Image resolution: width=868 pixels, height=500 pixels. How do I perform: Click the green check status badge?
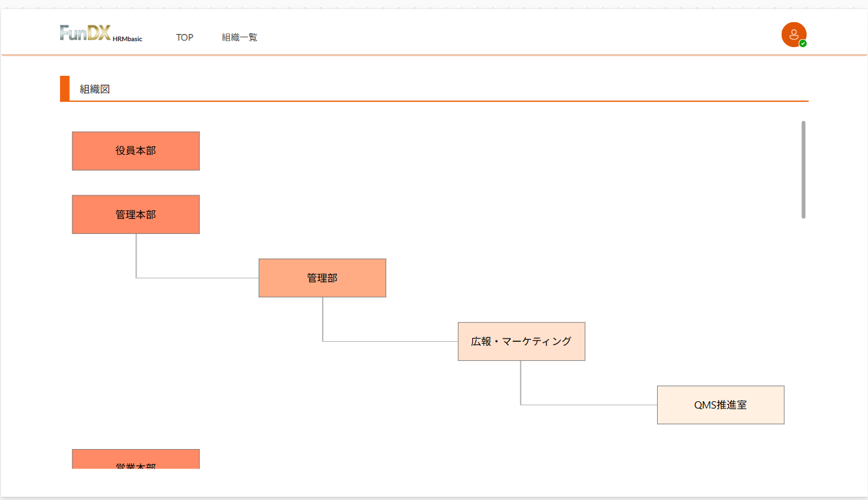tap(803, 44)
